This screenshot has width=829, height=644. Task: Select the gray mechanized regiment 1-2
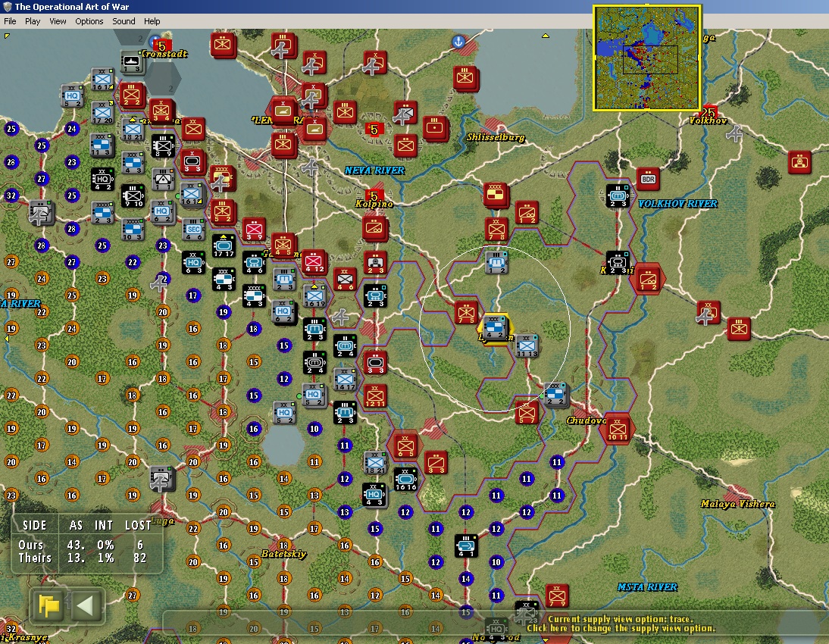point(496,263)
